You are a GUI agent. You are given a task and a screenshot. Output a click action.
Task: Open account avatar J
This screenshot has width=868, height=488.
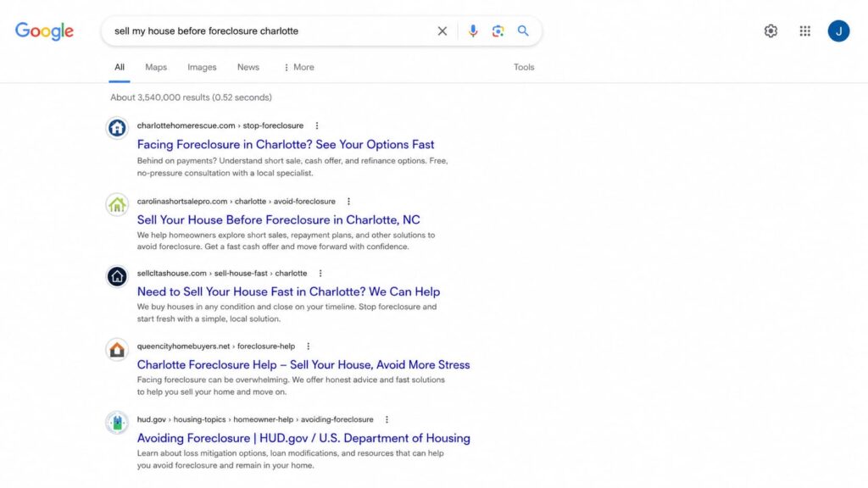click(x=838, y=31)
